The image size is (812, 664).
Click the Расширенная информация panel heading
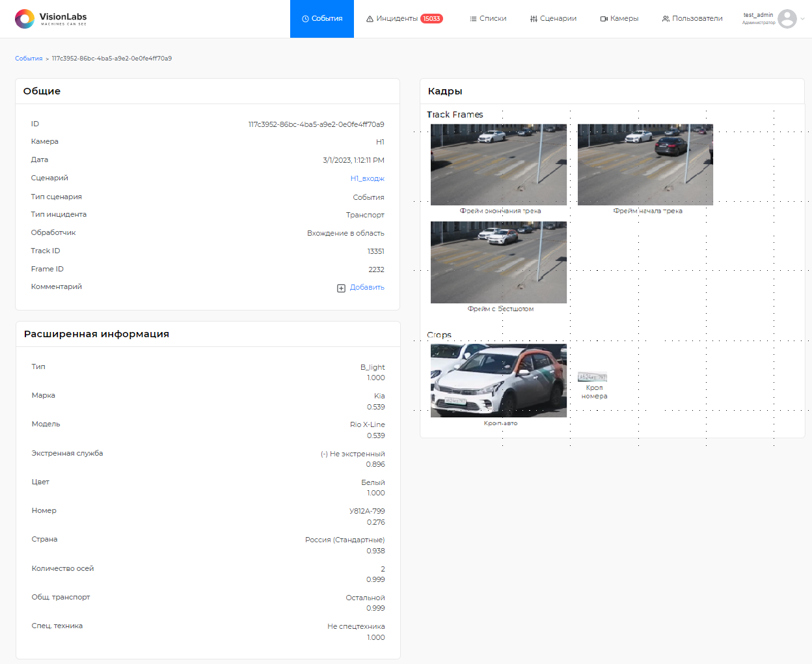point(96,334)
